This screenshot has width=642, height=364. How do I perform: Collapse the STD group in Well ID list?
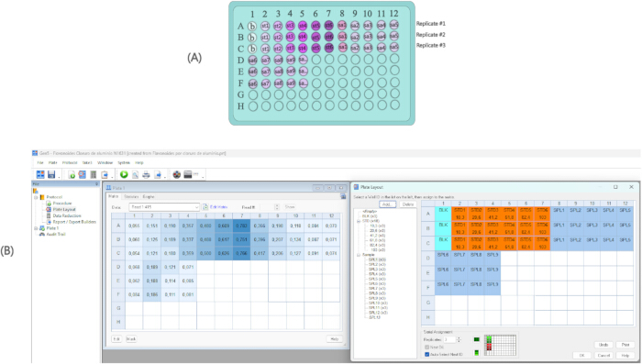[x=359, y=221]
